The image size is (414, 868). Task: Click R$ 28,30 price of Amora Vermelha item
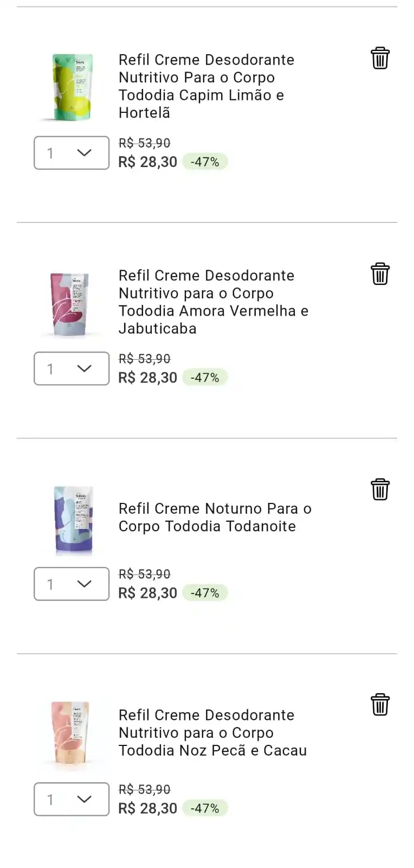pyautogui.click(x=148, y=378)
